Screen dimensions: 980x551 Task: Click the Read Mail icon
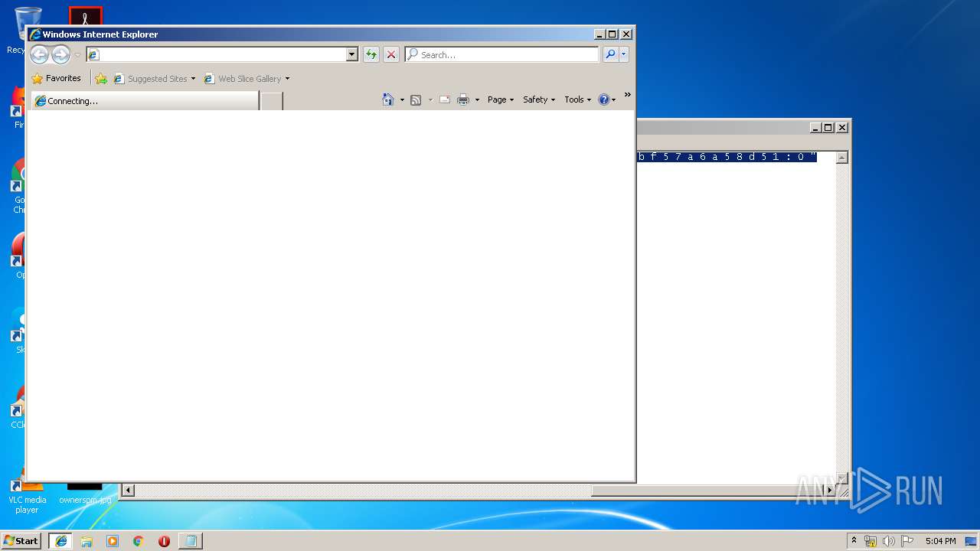(x=445, y=99)
